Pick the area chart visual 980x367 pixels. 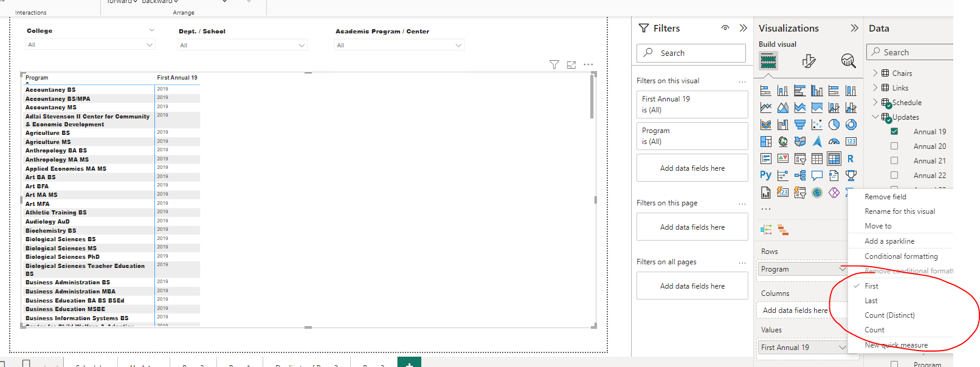[x=783, y=108]
